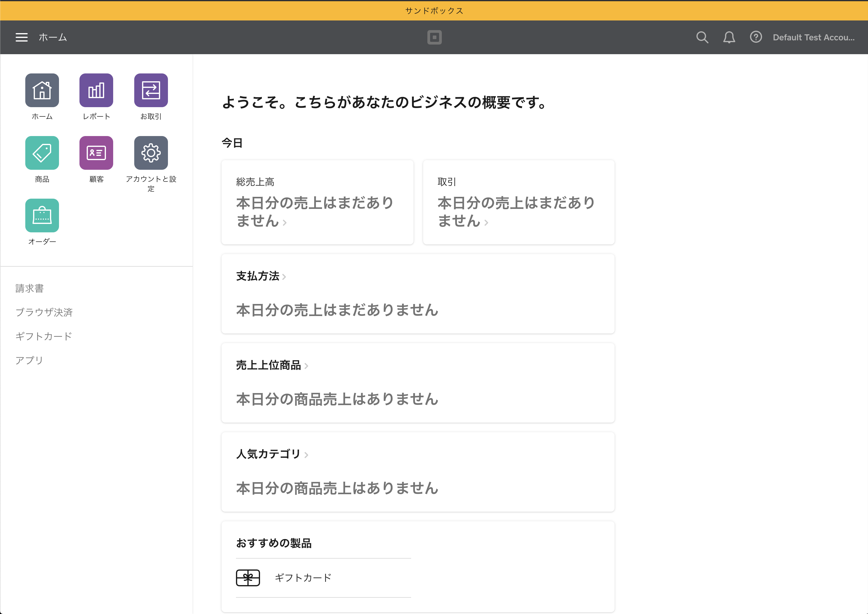The width and height of the screenshot is (868, 614).
Task: Open the 商品 items tag icon
Action: 42,153
